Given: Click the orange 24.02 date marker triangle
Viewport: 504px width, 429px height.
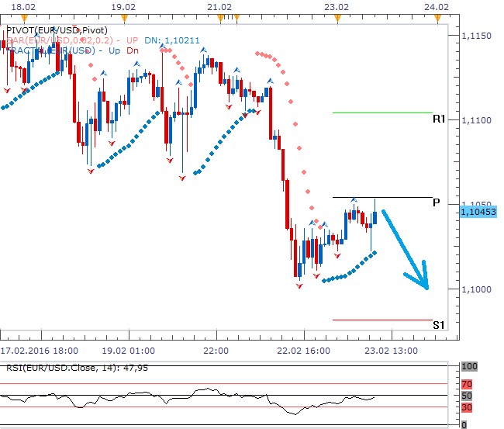Looking at the screenshot, I should click(x=440, y=16).
